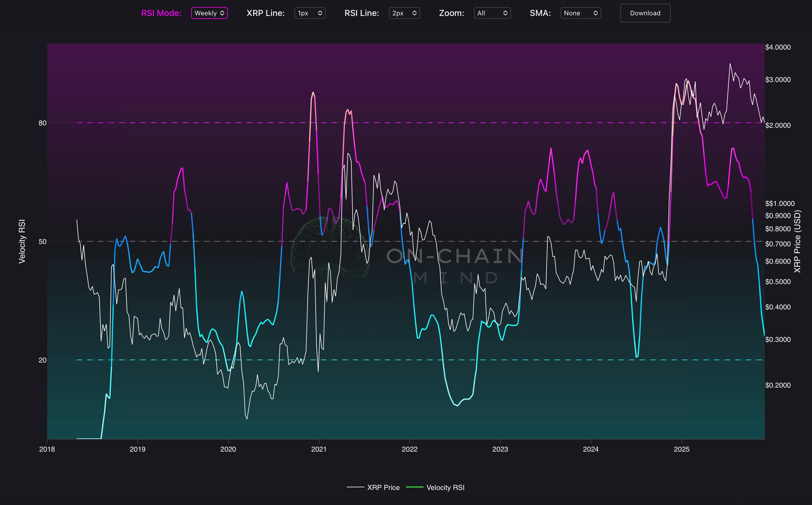The width and height of the screenshot is (812, 505).
Task: Click the 80 label on Velocity RSI axis
Action: point(42,123)
